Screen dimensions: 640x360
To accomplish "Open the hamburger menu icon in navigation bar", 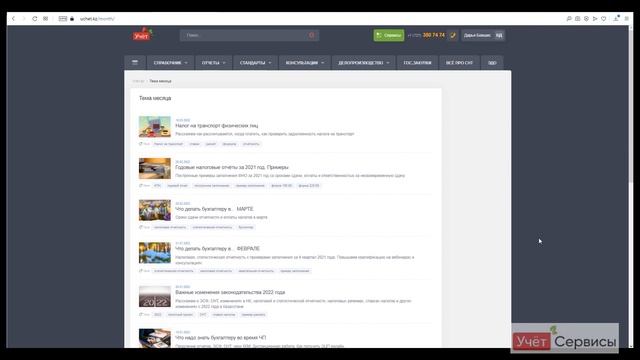I will [x=135, y=63].
